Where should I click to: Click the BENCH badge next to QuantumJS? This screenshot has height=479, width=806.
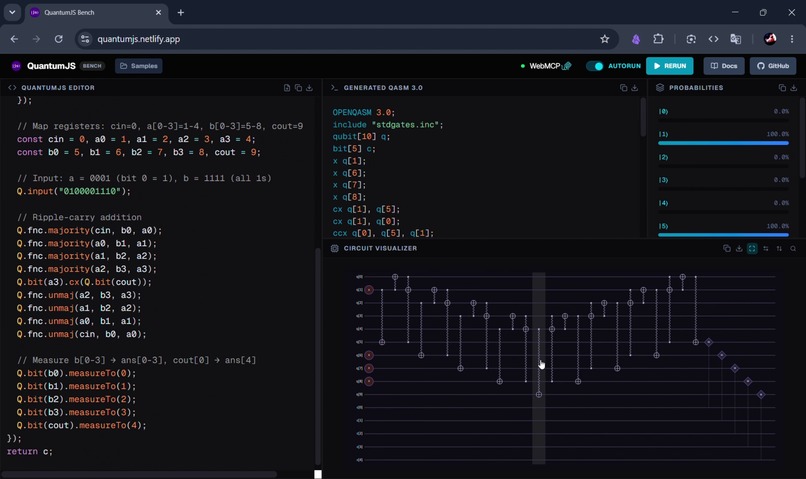coord(92,66)
